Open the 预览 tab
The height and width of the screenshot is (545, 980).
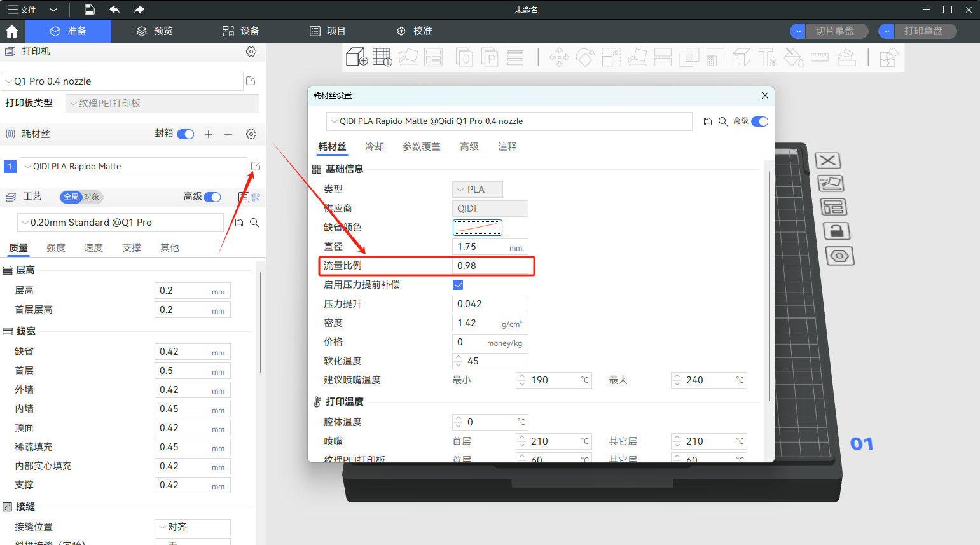(x=155, y=31)
